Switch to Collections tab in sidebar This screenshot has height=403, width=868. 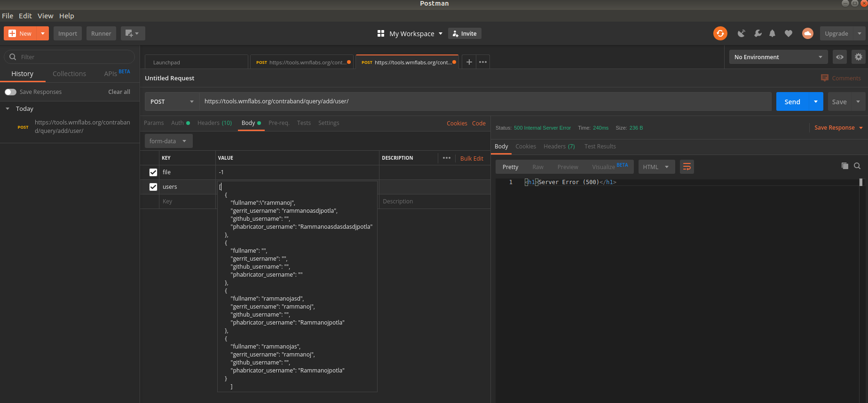pyautogui.click(x=69, y=74)
